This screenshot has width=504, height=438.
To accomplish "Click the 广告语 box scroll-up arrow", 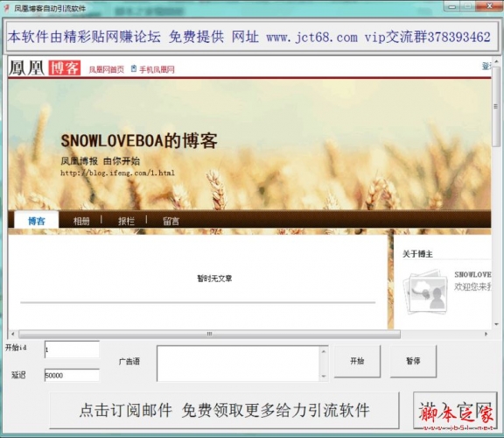I will coord(324,351).
